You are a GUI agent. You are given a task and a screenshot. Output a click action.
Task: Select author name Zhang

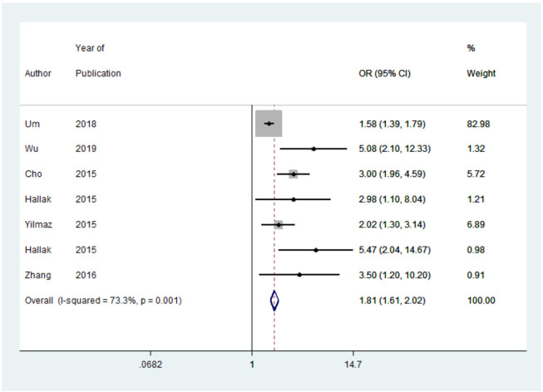37,276
